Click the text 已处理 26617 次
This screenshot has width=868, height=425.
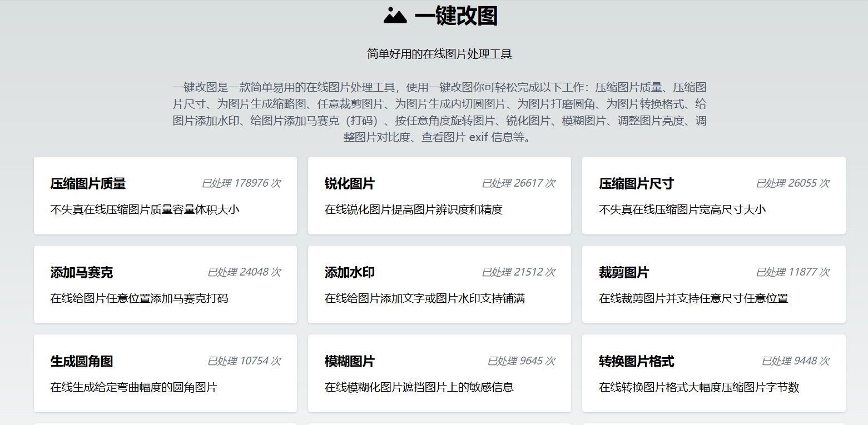click(x=519, y=183)
